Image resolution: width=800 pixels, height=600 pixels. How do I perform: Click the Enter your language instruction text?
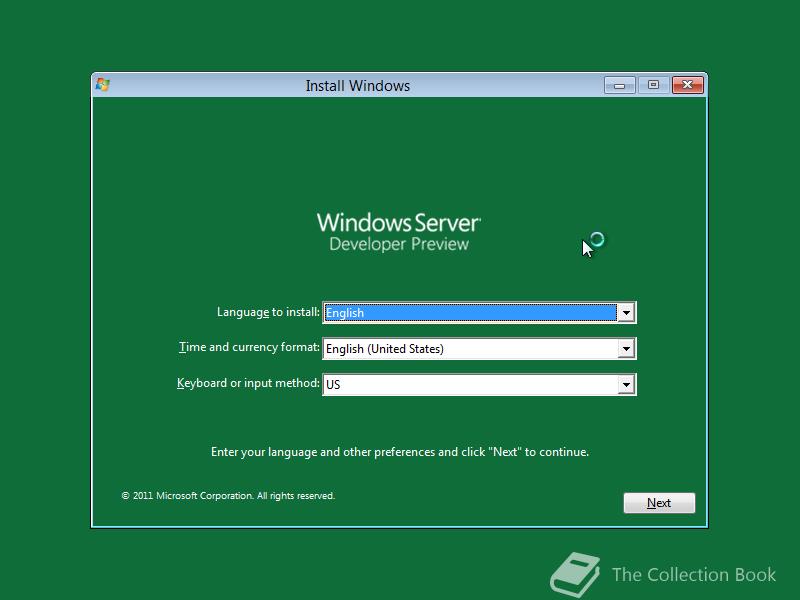(400, 452)
